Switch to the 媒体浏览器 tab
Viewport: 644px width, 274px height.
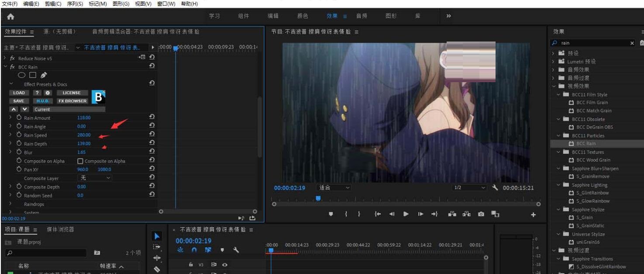60,229
